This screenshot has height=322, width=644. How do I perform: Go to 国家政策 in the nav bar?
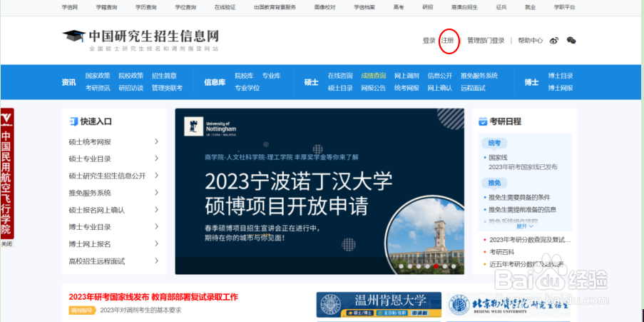(x=98, y=76)
